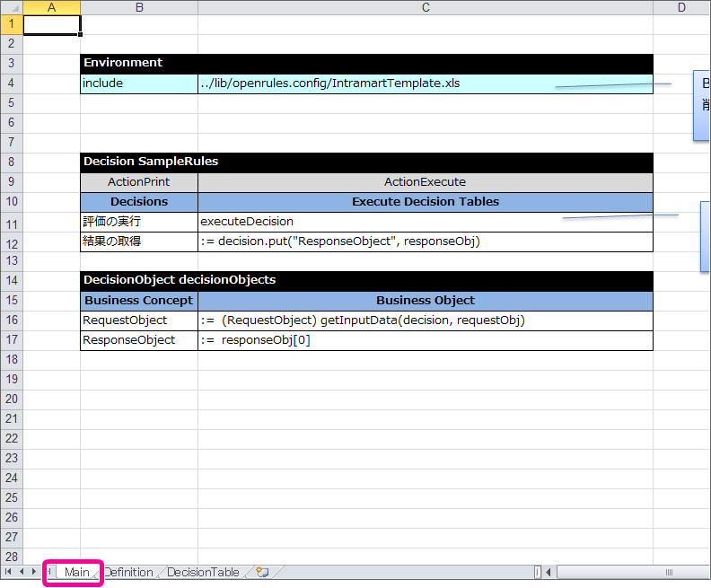Select row 4 header
This screenshot has width=711, height=588.
click(x=12, y=83)
